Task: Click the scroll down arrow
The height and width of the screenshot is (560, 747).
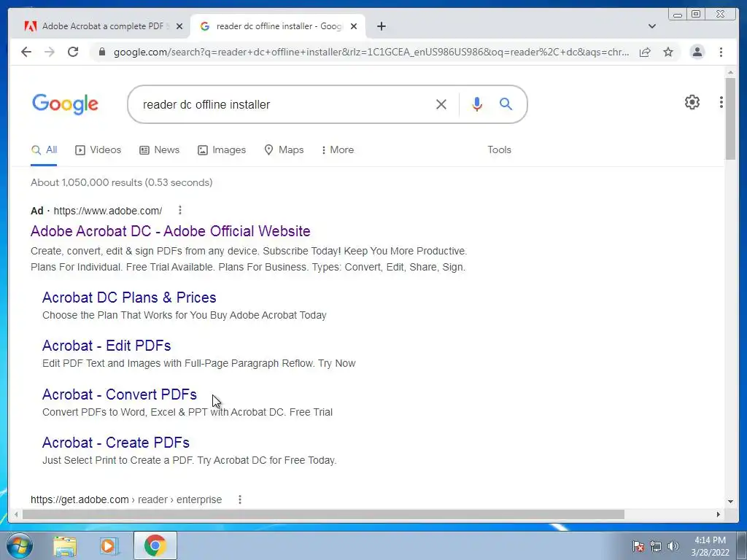Action: point(731,501)
